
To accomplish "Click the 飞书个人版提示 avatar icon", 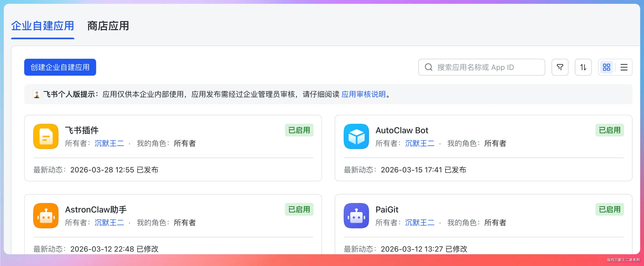I will click(x=37, y=94).
